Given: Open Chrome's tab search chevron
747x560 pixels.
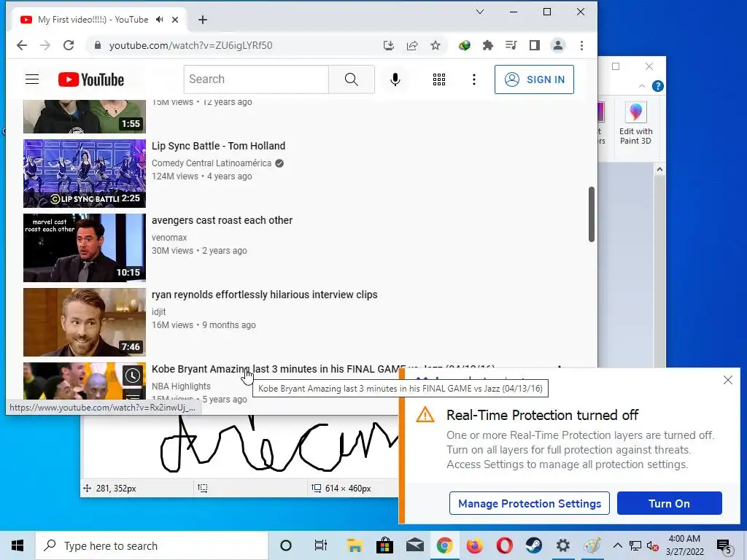Looking at the screenshot, I should [480, 12].
